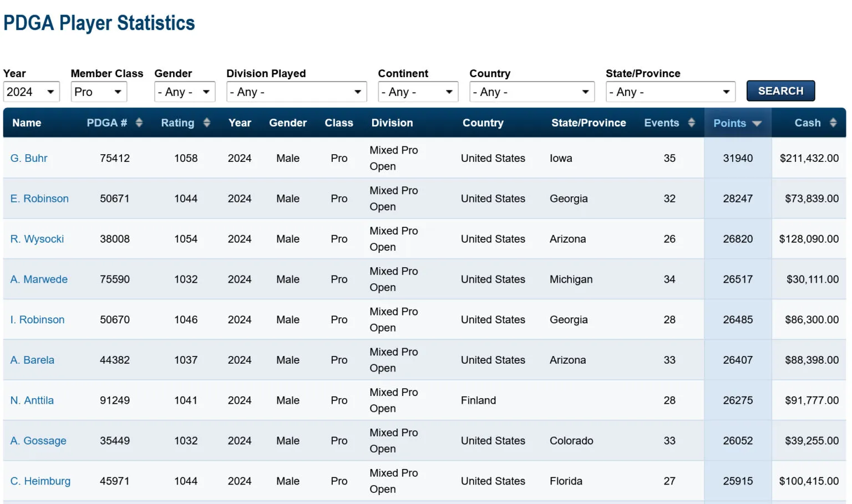Click the Rating column sort arrows
Viewport: 852px width, 504px height.
[206, 123]
